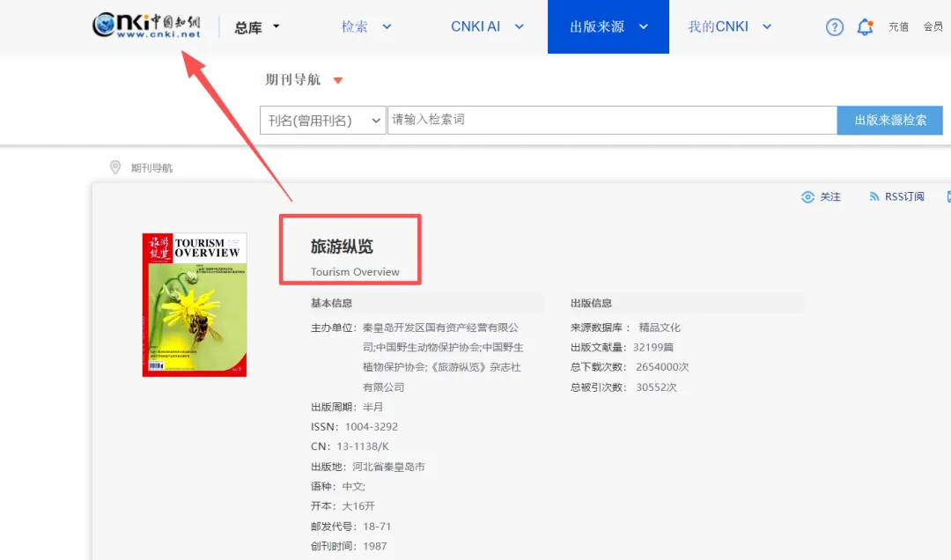Click the RSS订阅 feed icon
The width and height of the screenshot is (951, 560).
(x=874, y=196)
